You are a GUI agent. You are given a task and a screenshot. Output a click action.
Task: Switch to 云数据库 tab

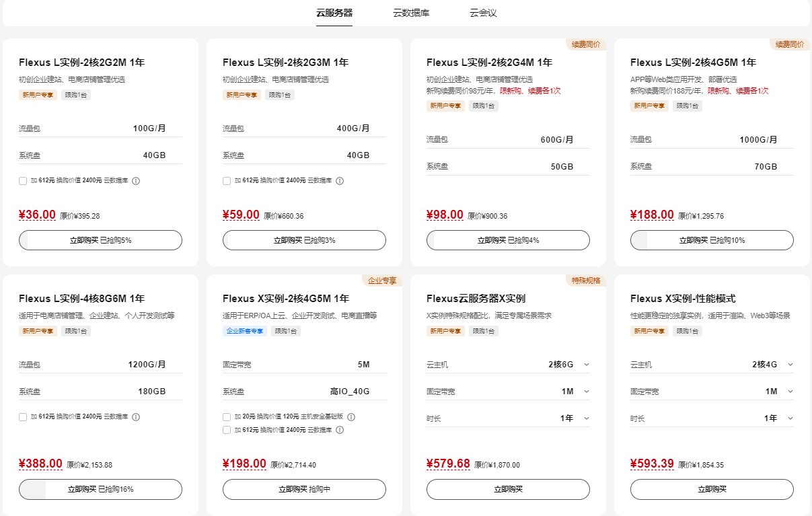[411, 13]
